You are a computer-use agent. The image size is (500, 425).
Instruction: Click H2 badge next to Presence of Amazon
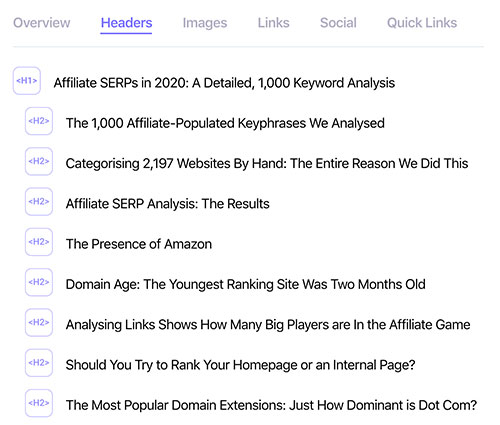pyautogui.click(x=39, y=242)
